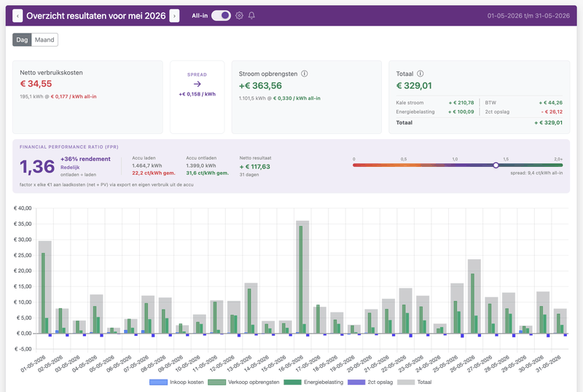
Task: Click info icon next to Stroom opbrengsten
Action: (305, 74)
